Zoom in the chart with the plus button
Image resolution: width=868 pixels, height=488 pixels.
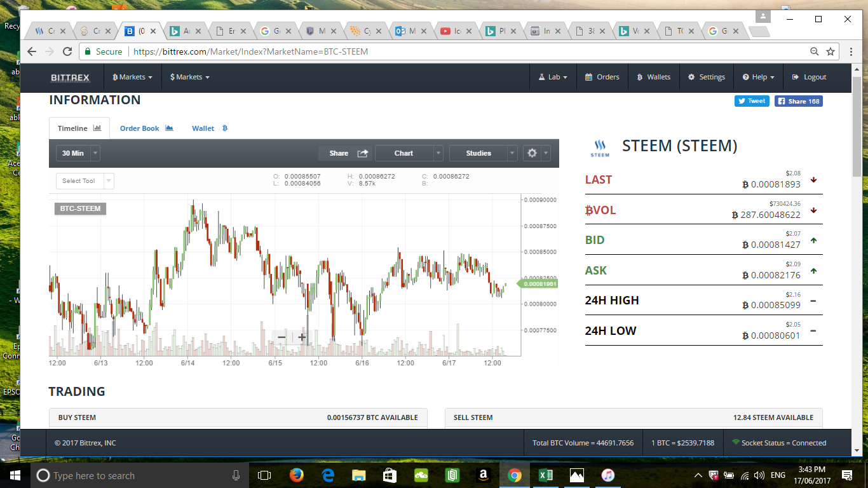[x=302, y=337]
